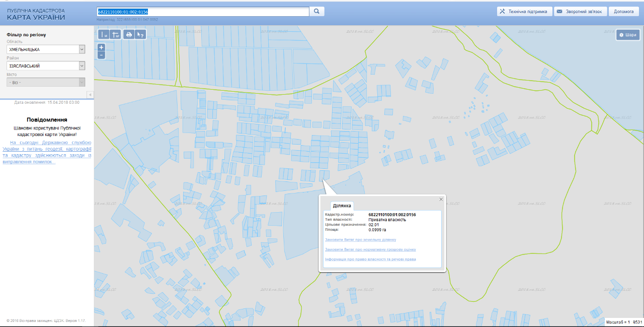Click Зворотний зв'язок button
This screenshot has height=327, width=644.
click(x=580, y=11)
